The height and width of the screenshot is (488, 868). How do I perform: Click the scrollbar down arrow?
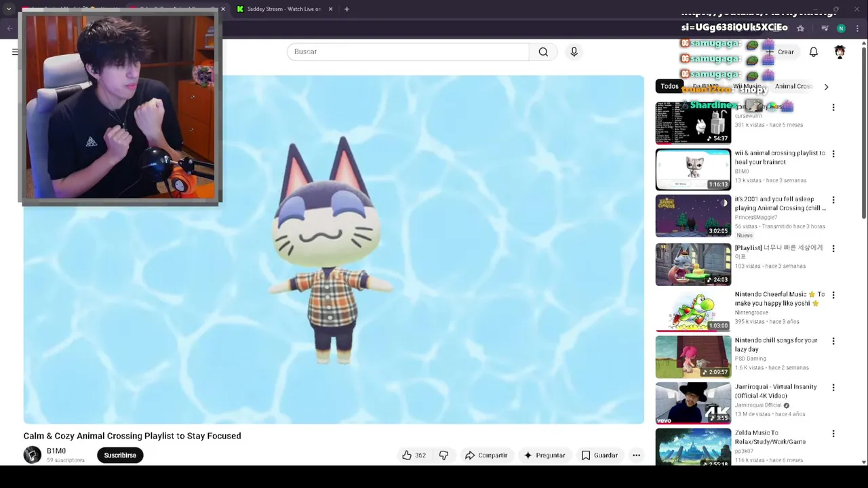pos(864,462)
